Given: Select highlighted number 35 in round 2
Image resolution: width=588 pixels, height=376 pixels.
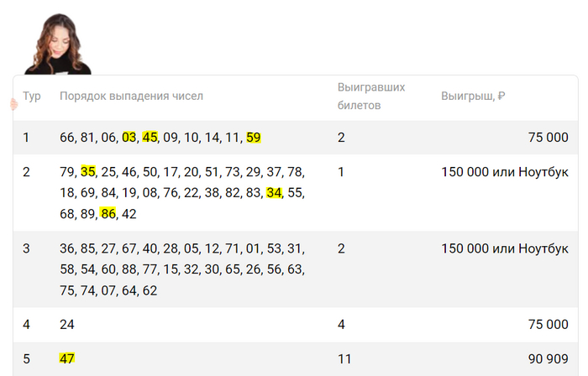Looking at the screenshot, I should pos(88,172).
